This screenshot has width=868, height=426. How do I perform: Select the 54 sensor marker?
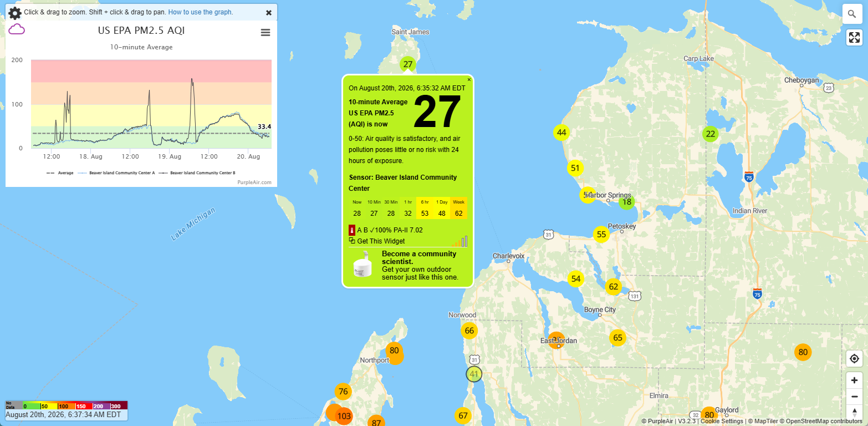tap(576, 278)
